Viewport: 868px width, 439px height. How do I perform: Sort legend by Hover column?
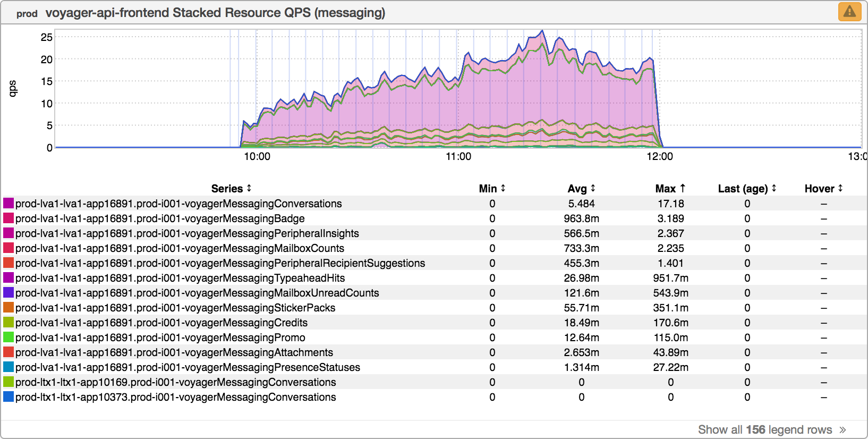pyautogui.click(x=823, y=189)
